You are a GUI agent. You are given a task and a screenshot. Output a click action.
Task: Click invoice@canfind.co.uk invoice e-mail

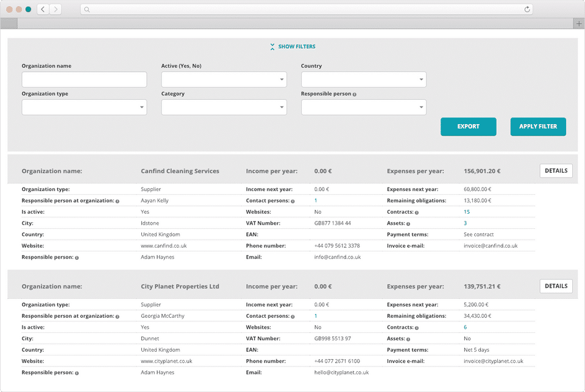tap(491, 246)
